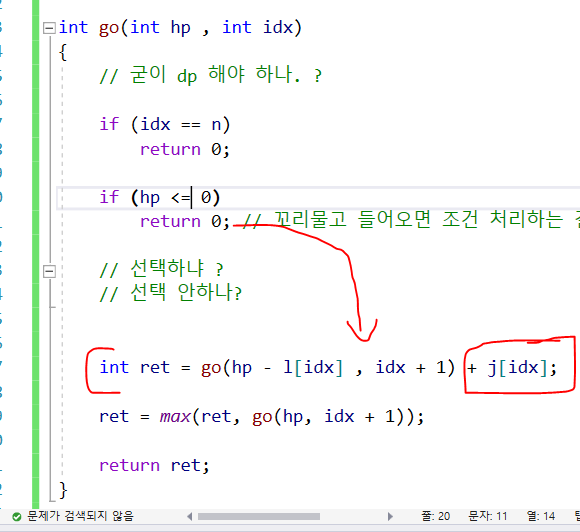
Task: Collapse the go function outline marker
Action: pos(49,28)
